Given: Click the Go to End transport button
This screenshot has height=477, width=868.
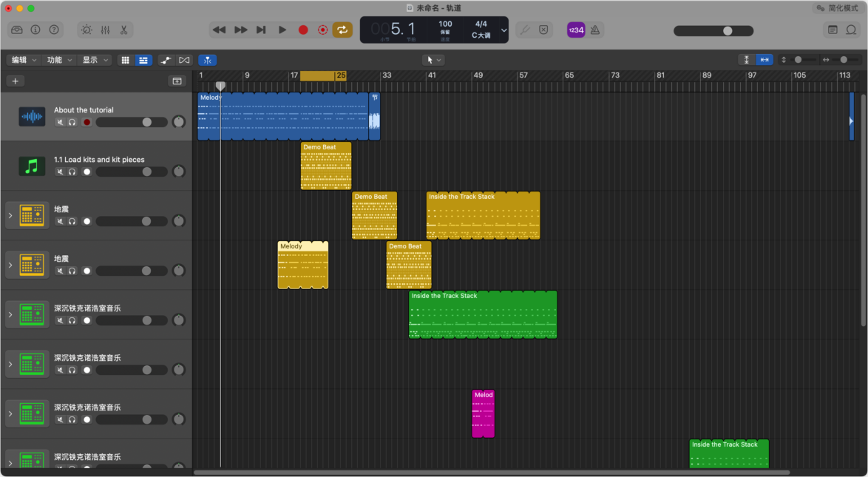Looking at the screenshot, I should click(x=261, y=30).
